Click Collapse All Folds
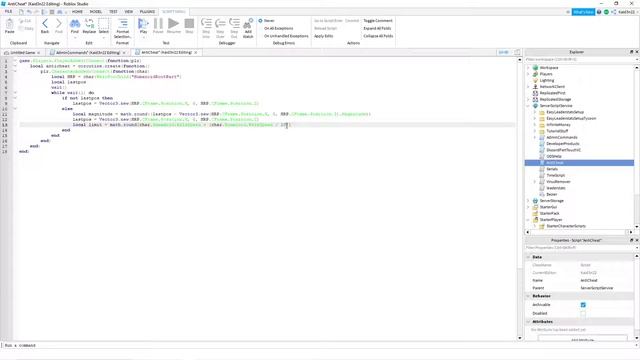The image size is (640, 360). pos(378,36)
